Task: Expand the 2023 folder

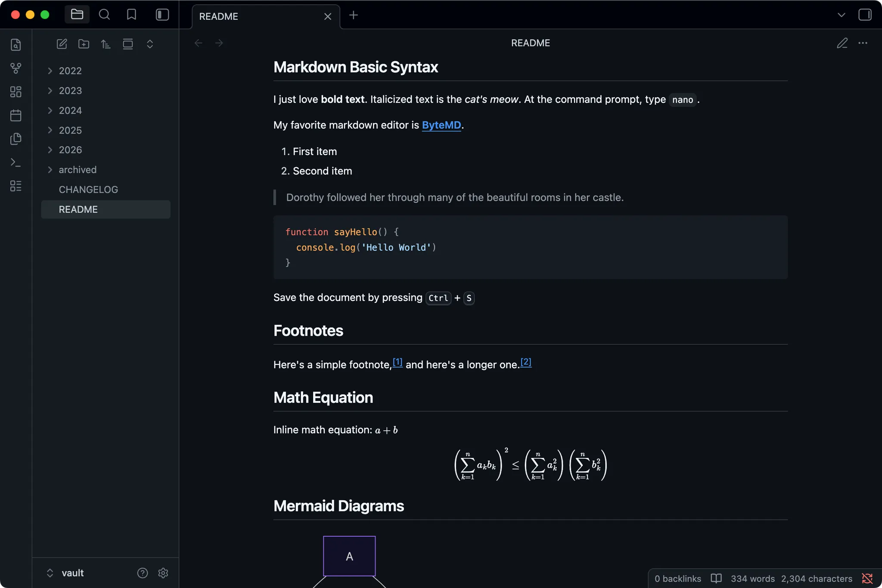Action: pyautogui.click(x=106, y=90)
